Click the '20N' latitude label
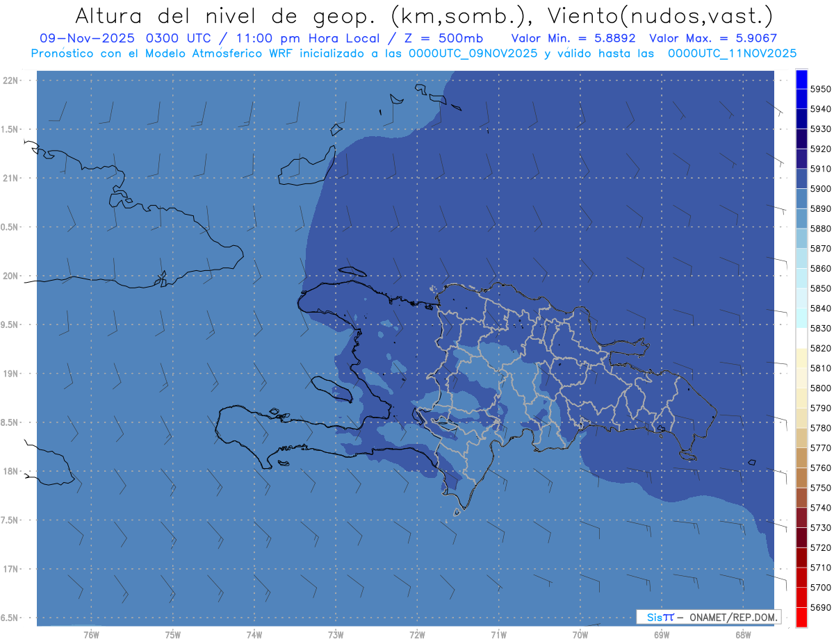 click(x=11, y=276)
